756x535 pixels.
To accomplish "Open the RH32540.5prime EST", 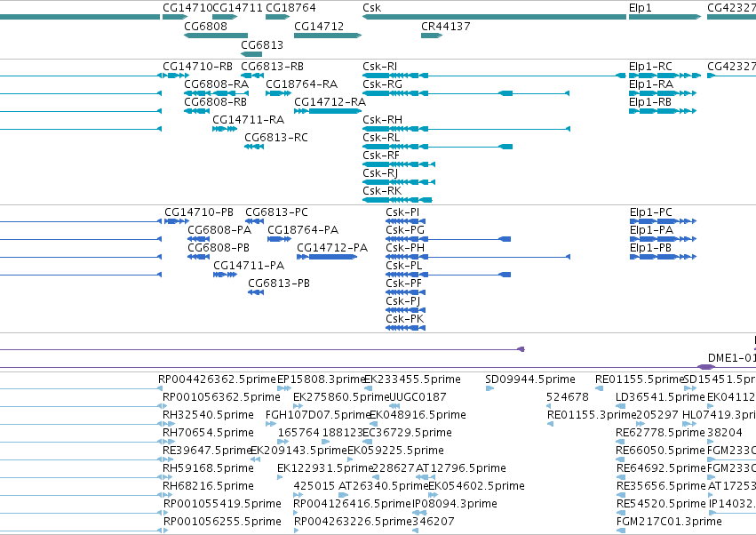I will click(208, 415).
